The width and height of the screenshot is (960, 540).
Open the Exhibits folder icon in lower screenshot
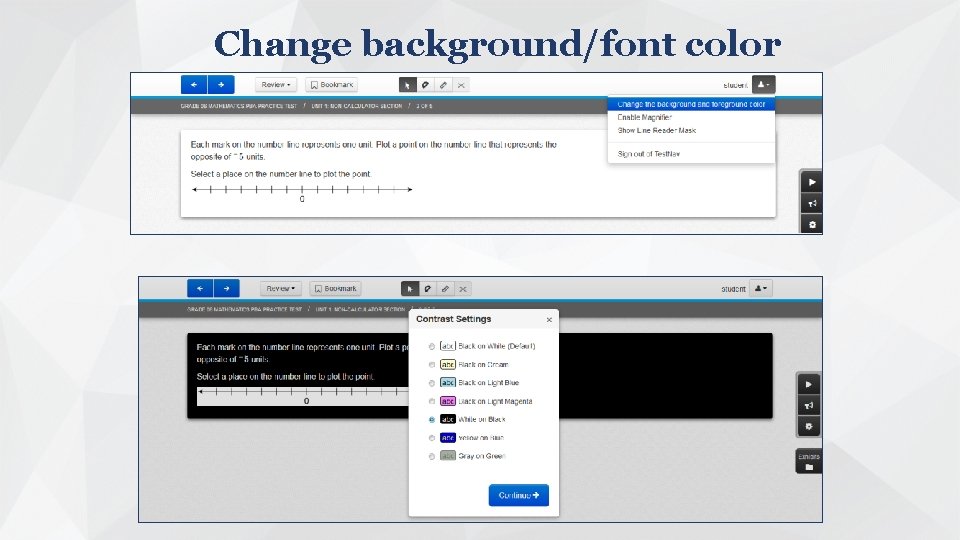tap(809, 462)
